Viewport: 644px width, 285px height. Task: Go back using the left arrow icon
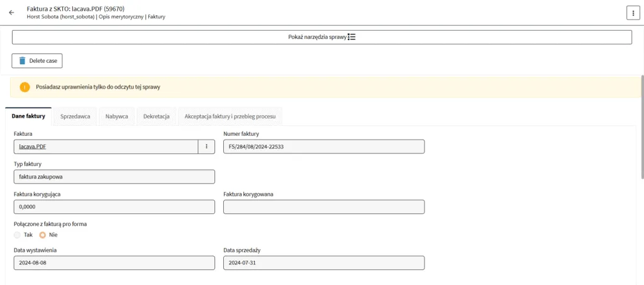(11, 13)
